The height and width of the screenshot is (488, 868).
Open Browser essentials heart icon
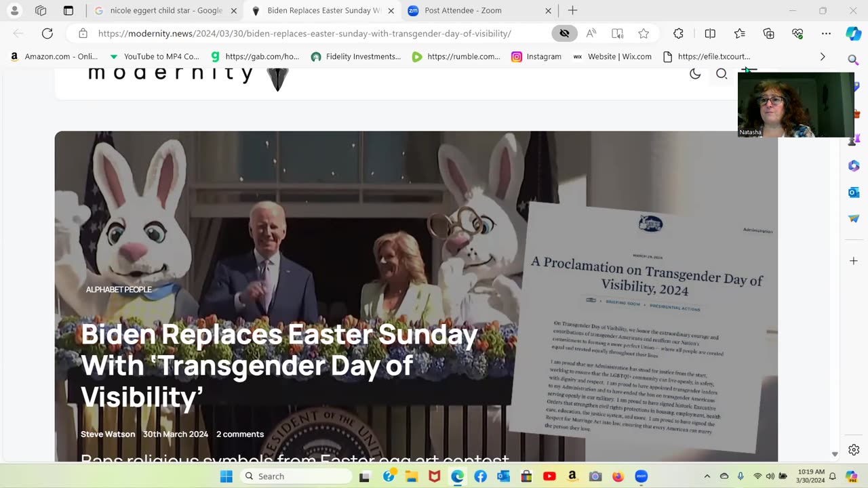(797, 33)
